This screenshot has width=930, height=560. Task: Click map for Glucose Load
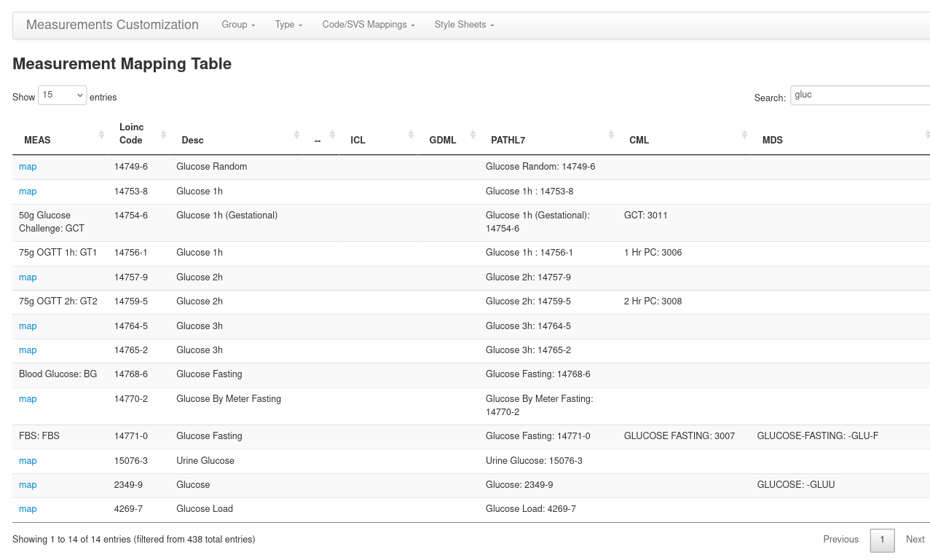[28, 508]
